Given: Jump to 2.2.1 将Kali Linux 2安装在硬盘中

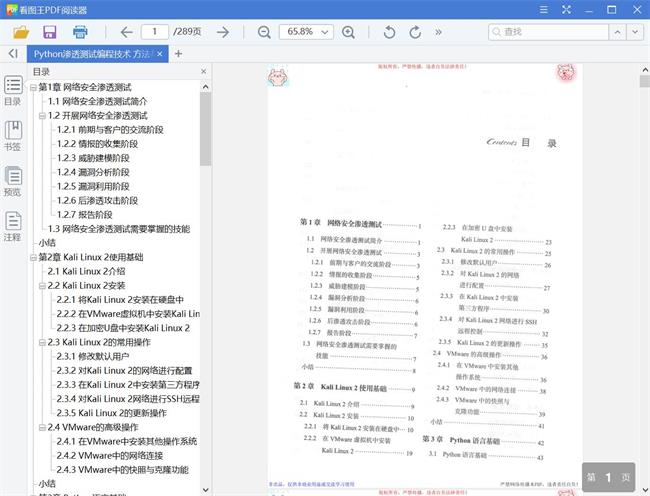Looking at the screenshot, I should tap(120, 300).
